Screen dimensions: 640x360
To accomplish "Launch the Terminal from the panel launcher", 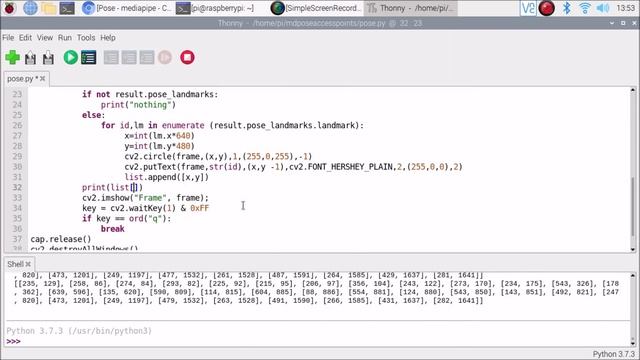I will coord(67,8).
